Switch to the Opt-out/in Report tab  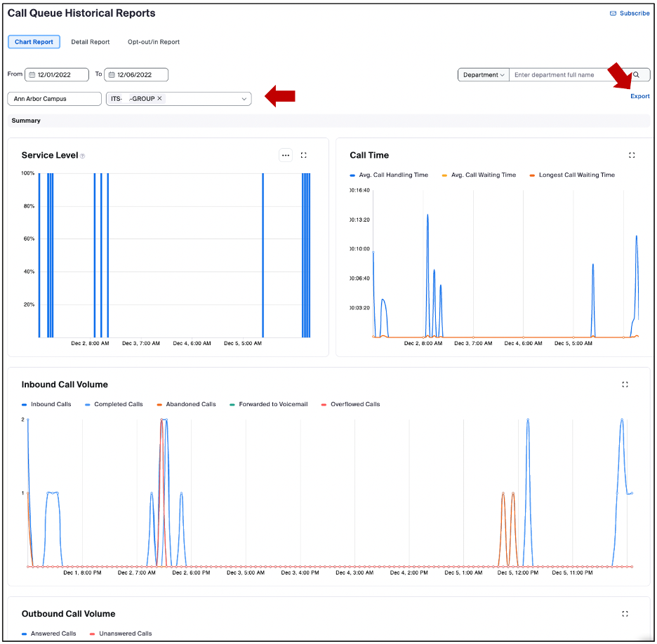pos(155,41)
